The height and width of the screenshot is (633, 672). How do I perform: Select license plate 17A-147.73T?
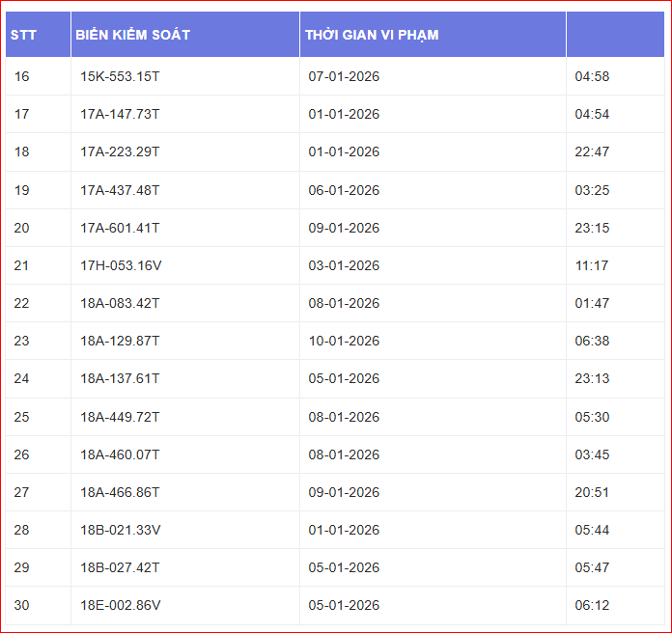120,114
